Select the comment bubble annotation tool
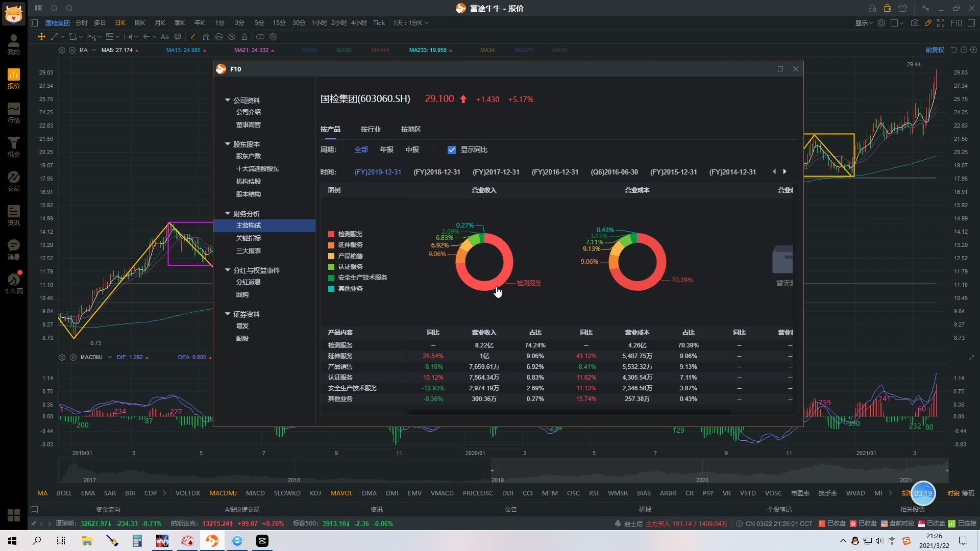Image resolution: width=980 pixels, height=551 pixels. 178,37
